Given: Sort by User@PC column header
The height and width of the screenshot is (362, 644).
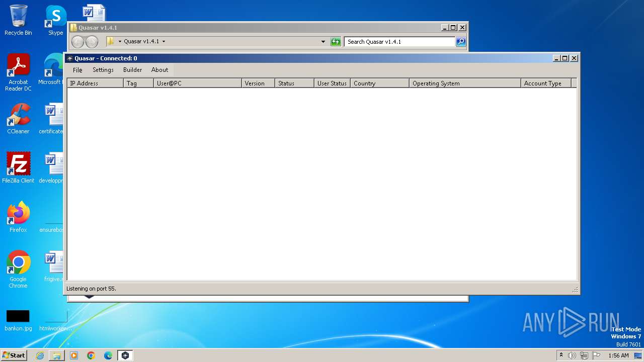Looking at the screenshot, I should click(x=197, y=83).
